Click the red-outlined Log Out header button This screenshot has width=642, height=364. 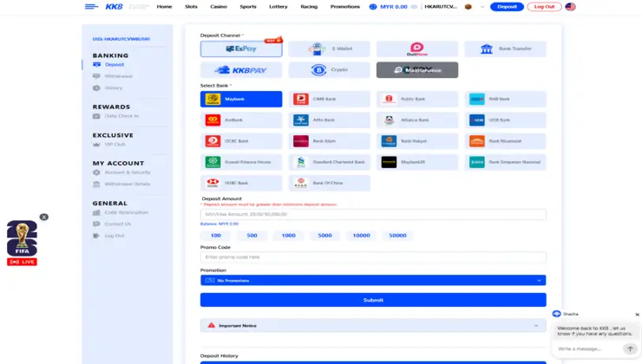(544, 7)
